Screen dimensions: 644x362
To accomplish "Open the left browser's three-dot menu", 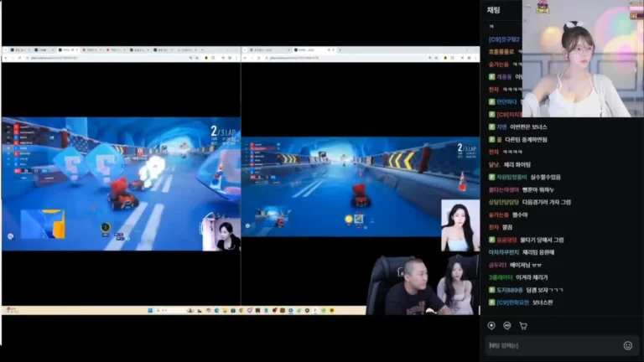I will tap(236, 58).
